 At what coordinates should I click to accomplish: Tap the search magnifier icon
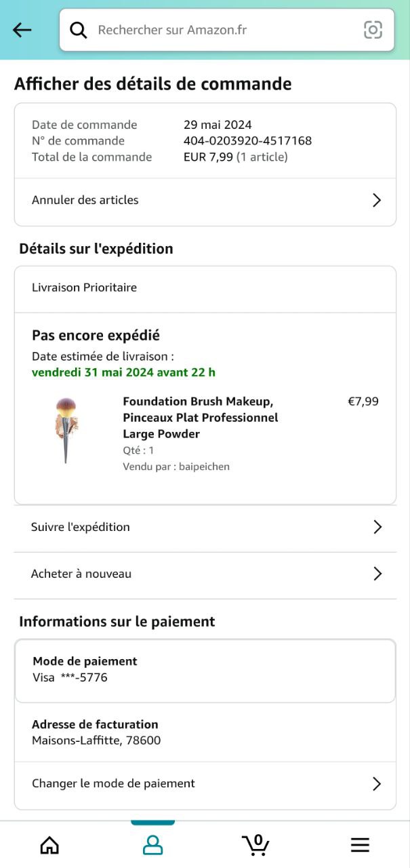point(79,30)
